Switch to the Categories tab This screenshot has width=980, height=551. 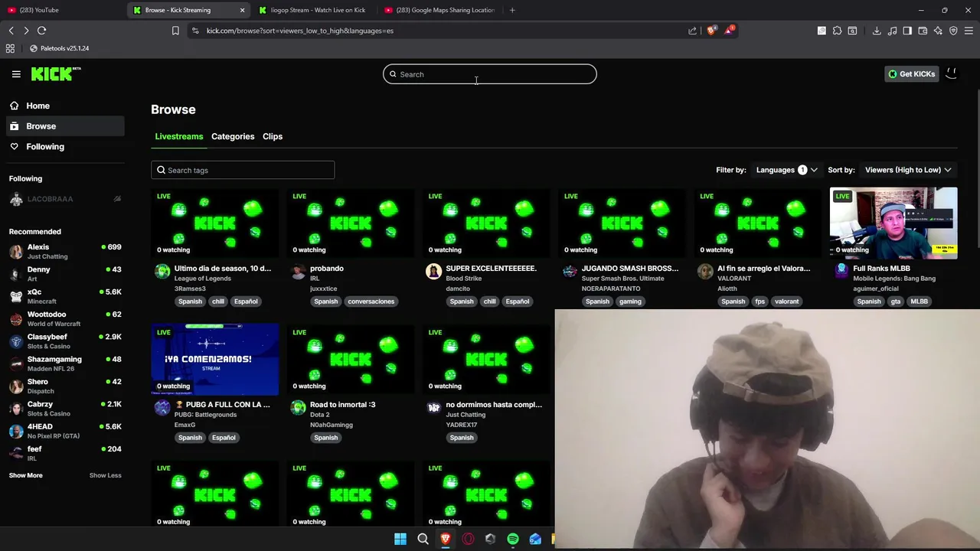click(233, 136)
